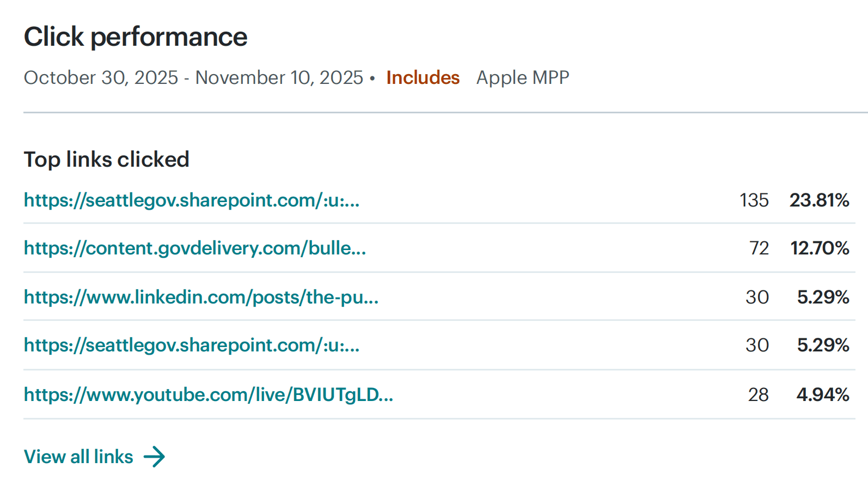Click the arrow icon beside View all links
This screenshot has width=868, height=486.
(x=155, y=457)
